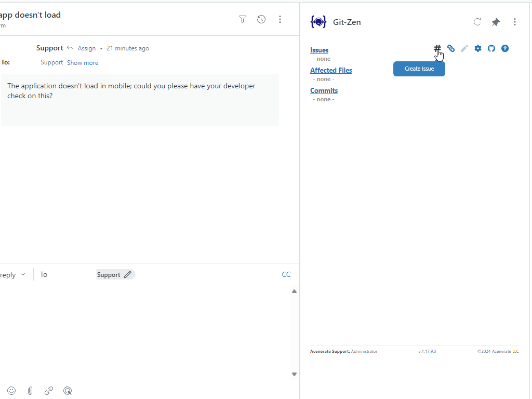Attach a file with paperclip icon
The height and width of the screenshot is (399, 532).
click(30, 391)
